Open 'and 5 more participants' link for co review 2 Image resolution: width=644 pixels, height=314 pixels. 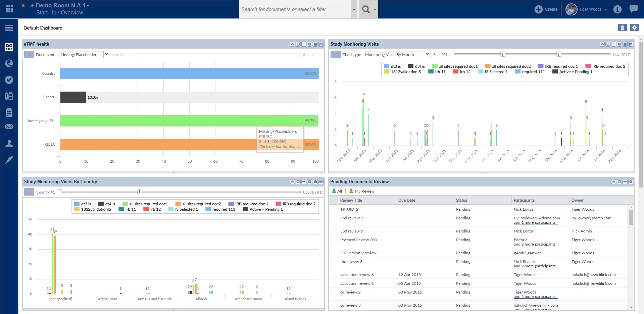click(536, 297)
